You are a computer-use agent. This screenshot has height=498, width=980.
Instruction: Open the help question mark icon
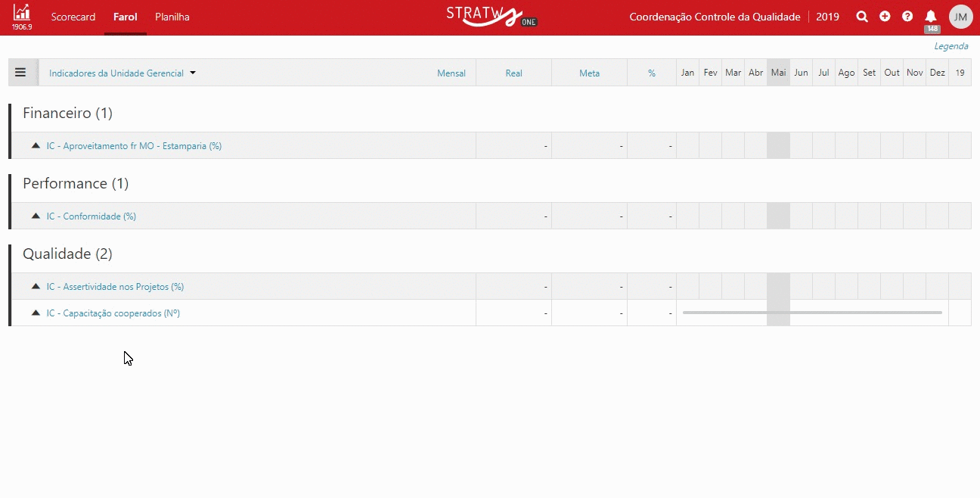click(x=907, y=17)
